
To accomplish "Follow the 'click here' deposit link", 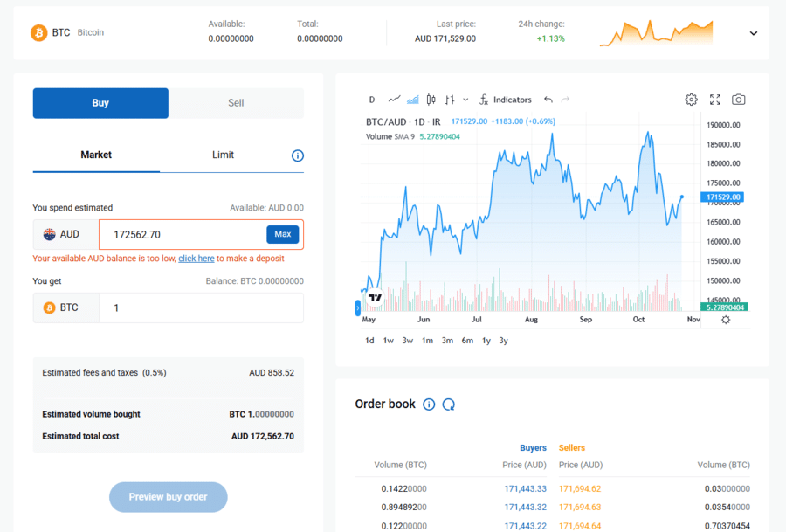I will (196, 259).
